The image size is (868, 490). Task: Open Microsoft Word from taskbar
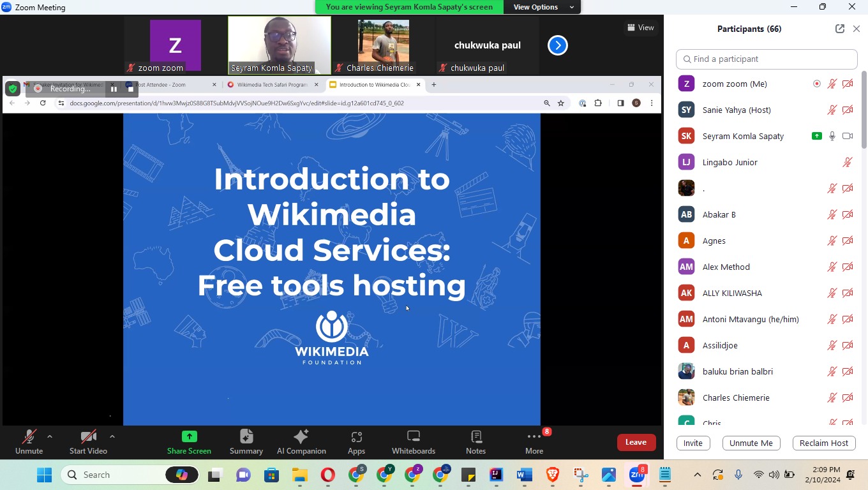524,475
